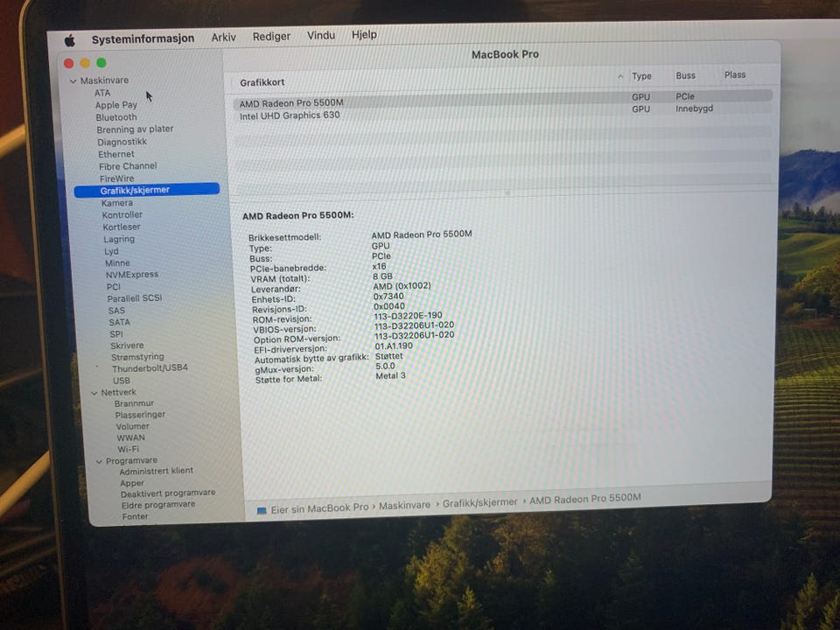The image size is (840, 630).
Task: Open the Hjelp menu
Action: pyautogui.click(x=364, y=35)
